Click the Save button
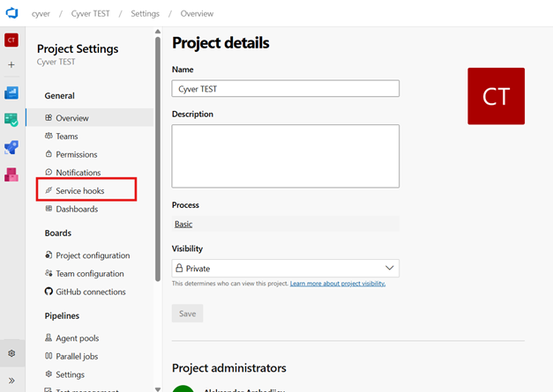This screenshot has width=553, height=392. tap(187, 314)
